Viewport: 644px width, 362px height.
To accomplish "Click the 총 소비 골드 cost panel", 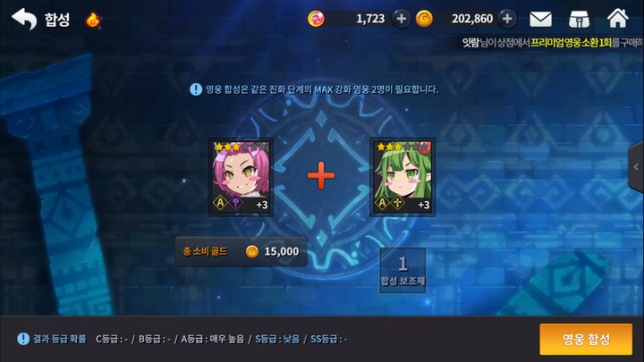I will click(241, 251).
